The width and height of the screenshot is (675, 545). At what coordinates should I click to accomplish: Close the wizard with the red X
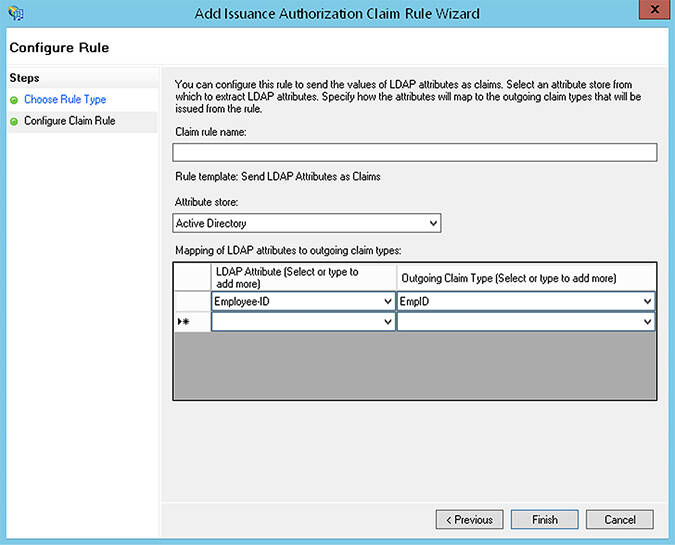click(654, 9)
